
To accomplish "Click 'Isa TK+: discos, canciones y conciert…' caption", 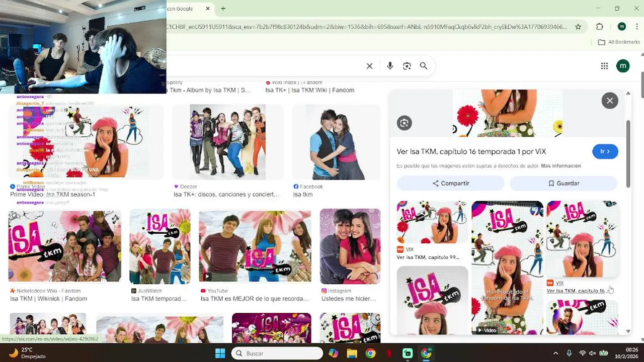I will point(226,195).
